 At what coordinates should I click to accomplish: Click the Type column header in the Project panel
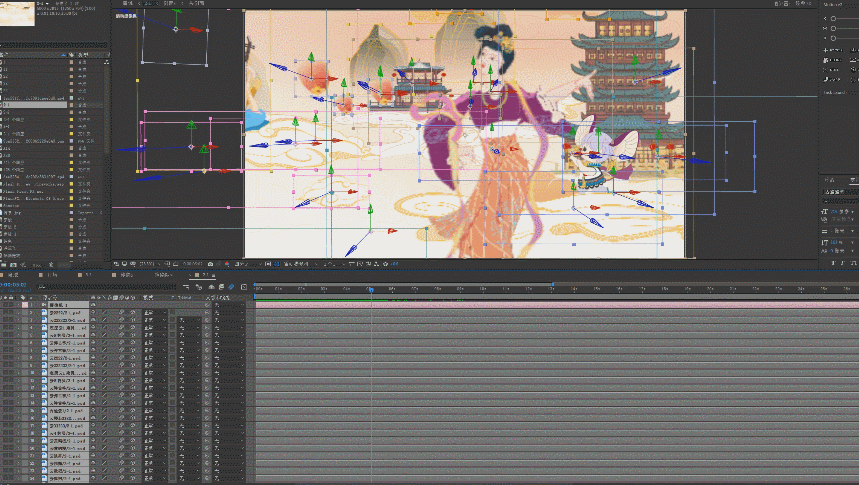(83, 55)
